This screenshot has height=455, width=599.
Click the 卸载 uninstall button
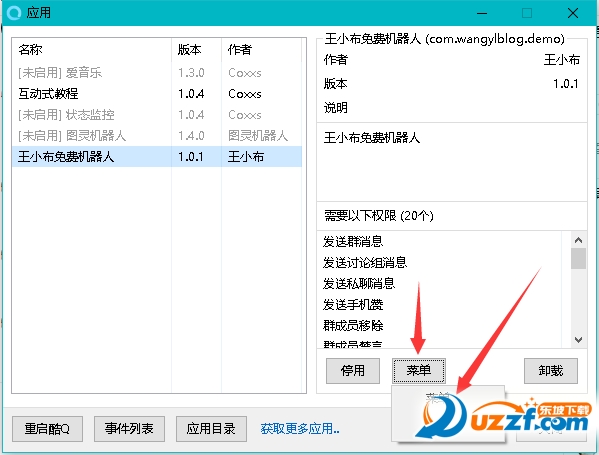tap(550, 371)
